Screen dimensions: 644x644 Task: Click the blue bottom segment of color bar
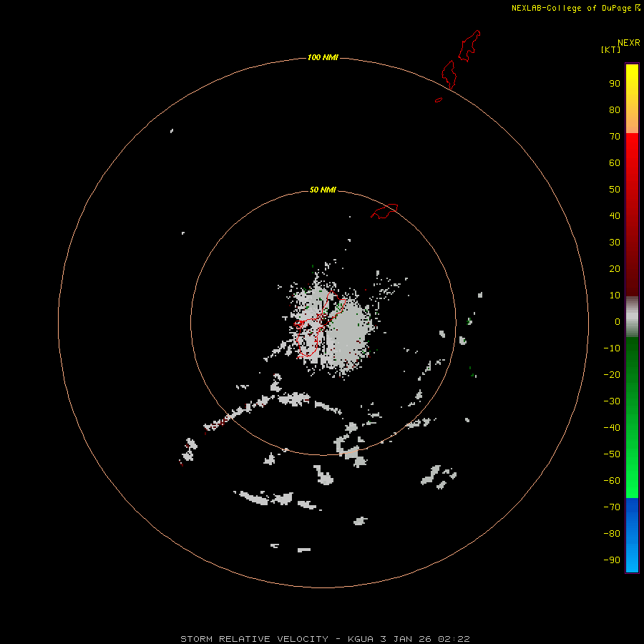[x=632, y=535]
